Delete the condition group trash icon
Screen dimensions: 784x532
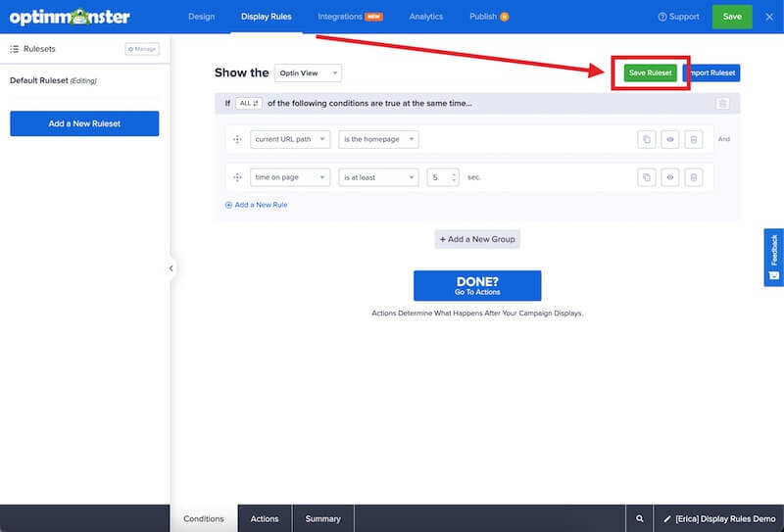tap(722, 104)
